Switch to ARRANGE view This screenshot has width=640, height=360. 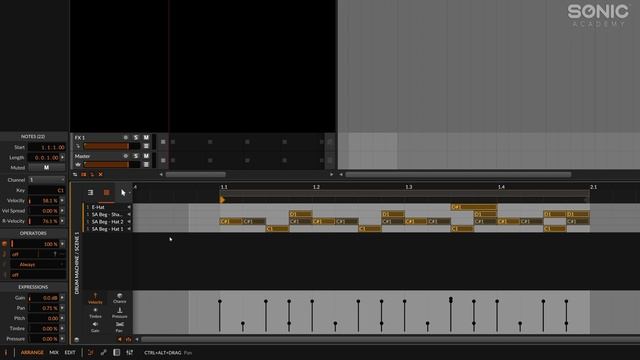click(32, 352)
